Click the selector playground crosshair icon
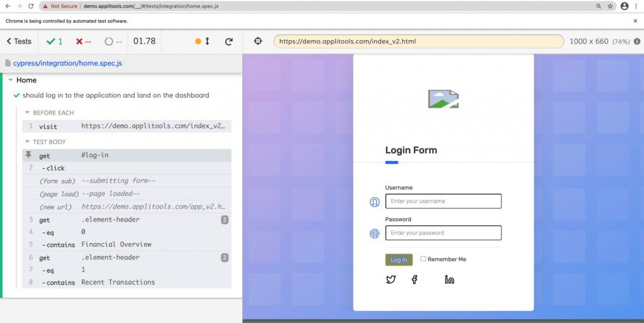The width and height of the screenshot is (644, 323). point(258,42)
